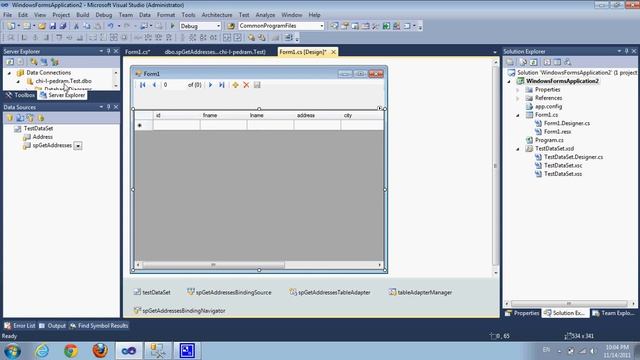Viewport: 640px width, 360px height.
Task: Open the Debug configuration dropdown
Action: tap(218, 26)
